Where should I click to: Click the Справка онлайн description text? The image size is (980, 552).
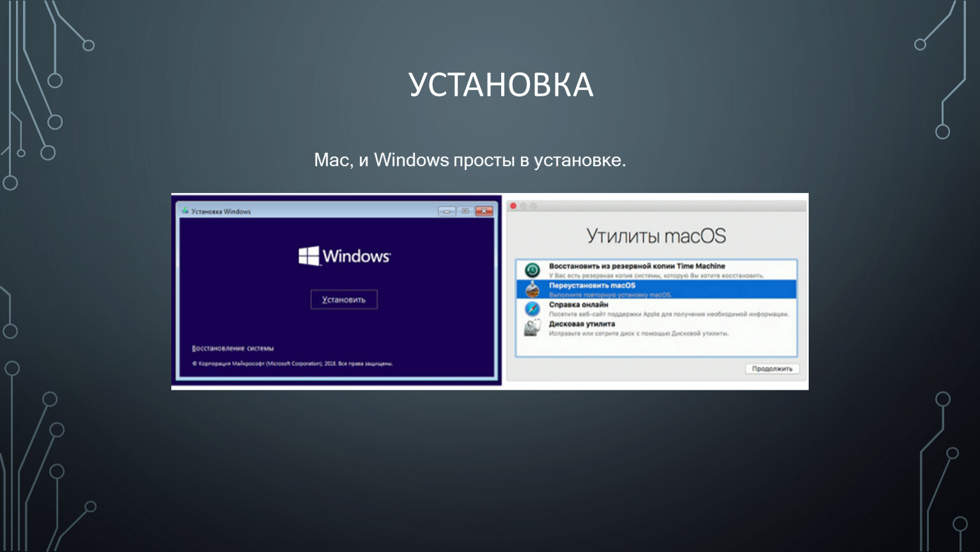[x=669, y=314]
